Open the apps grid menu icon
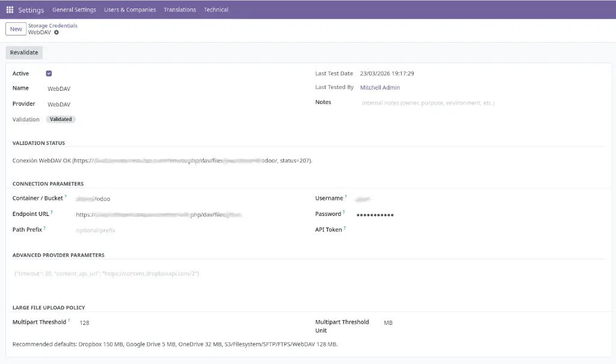This screenshot has height=364, width=616. 10,10
